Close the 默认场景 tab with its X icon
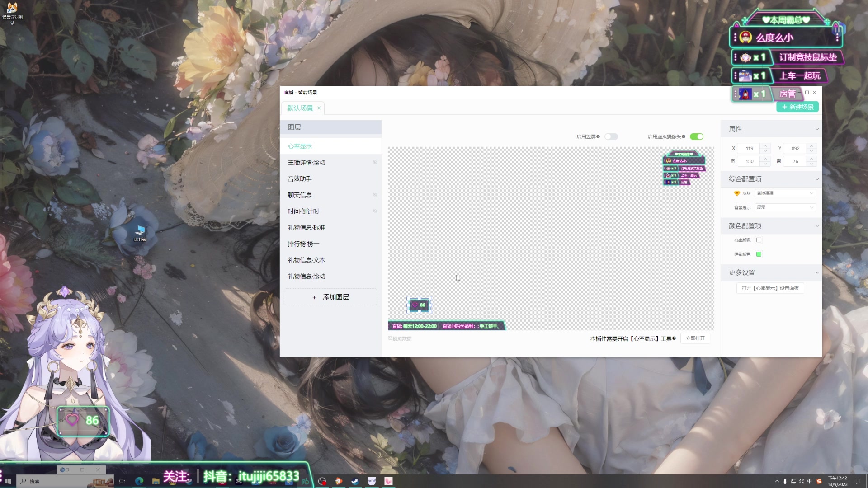The height and width of the screenshot is (488, 868). (319, 108)
